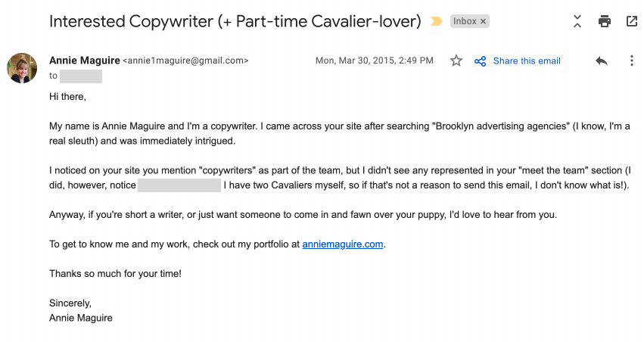Reply using the arrow icon
The image size is (644, 342).
coord(602,61)
